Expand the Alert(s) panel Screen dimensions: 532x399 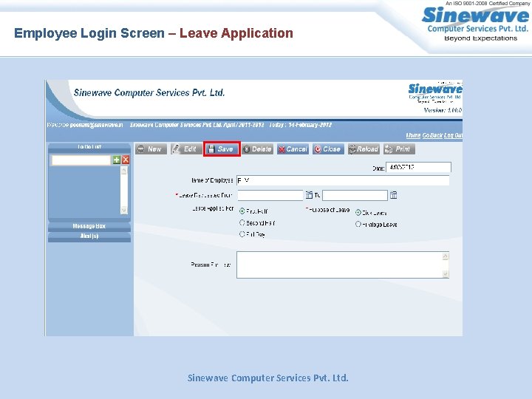point(89,236)
